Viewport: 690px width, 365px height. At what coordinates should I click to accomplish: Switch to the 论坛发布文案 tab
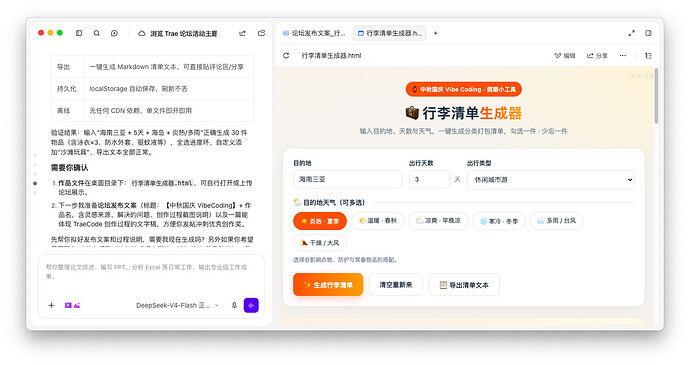[314, 33]
